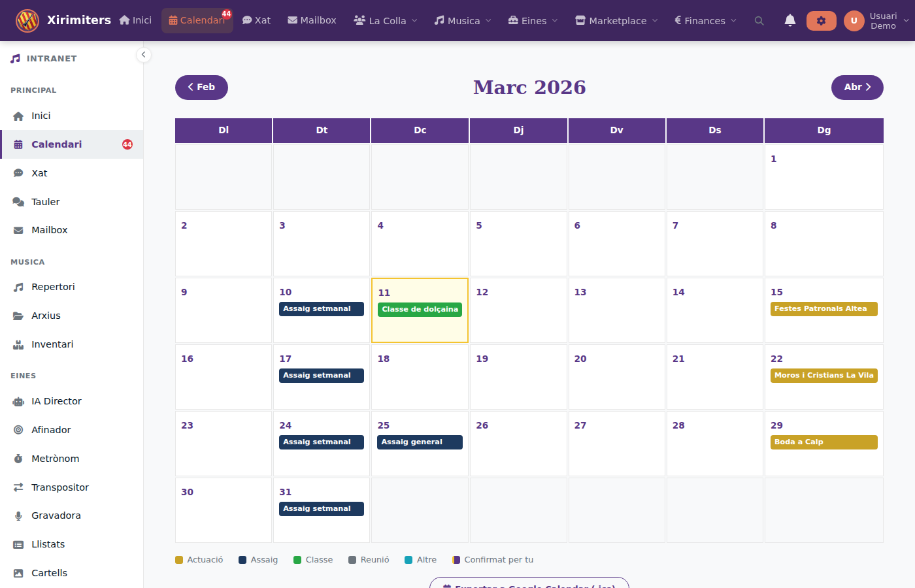Go to Mailbox in top navigation
This screenshot has height=588, width=915.
312,20
